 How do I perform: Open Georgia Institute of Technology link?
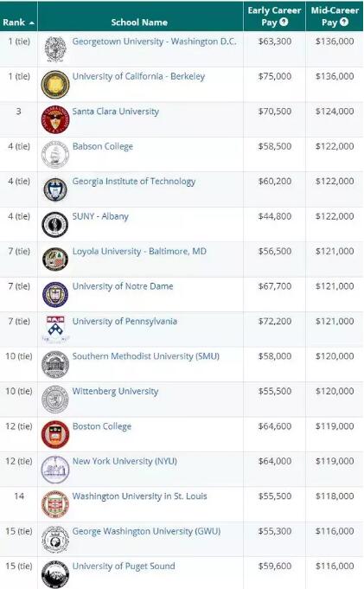(x=134, y=182)
